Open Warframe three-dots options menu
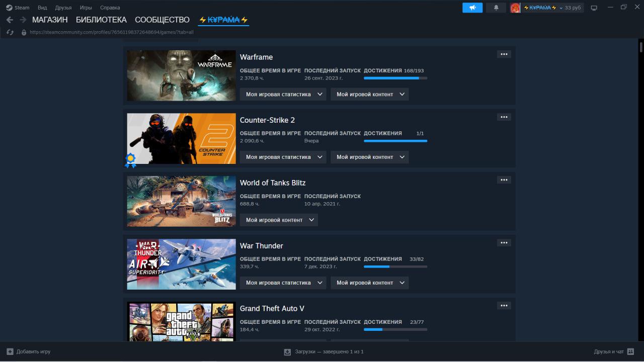This screenshot has width=644, height=362. pyautogui.click(x=504, y=54)
